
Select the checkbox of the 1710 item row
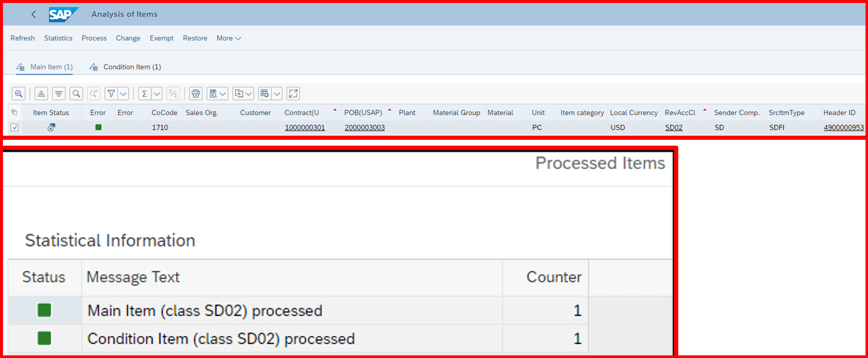click(x=14, y=127)
